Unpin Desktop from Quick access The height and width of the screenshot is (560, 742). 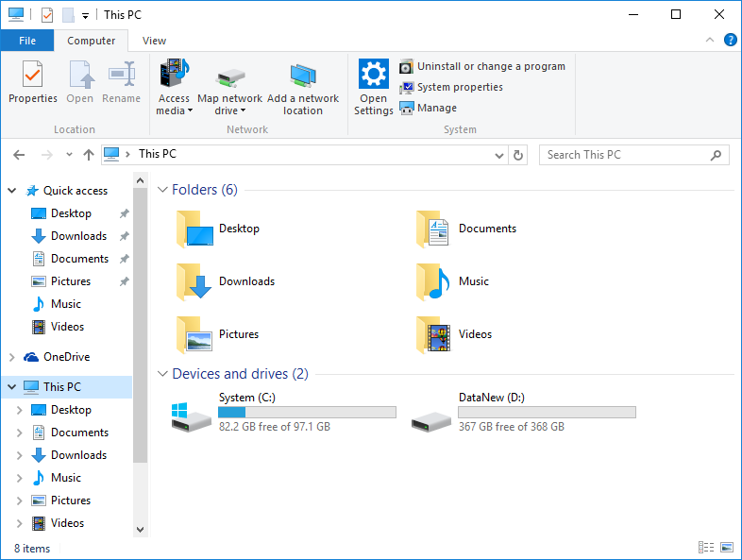[x=124, y=213]
